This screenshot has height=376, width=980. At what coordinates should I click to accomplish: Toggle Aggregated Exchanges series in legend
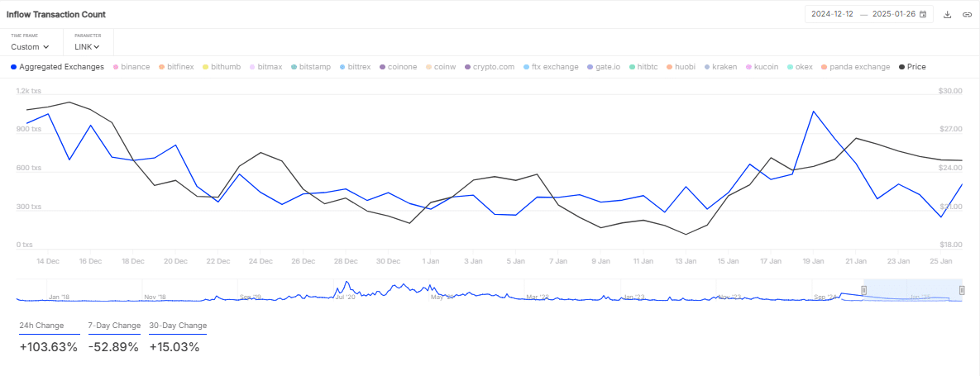(57, 67)
